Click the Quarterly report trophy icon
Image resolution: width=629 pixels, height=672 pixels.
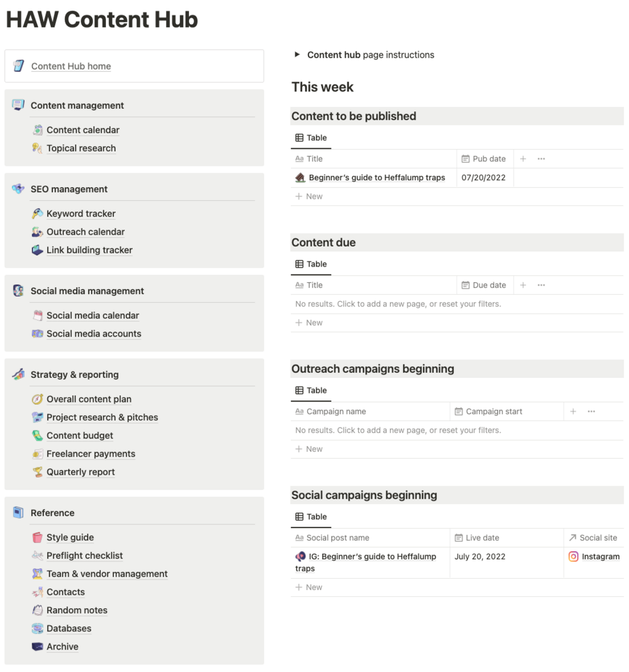[38, 472]
